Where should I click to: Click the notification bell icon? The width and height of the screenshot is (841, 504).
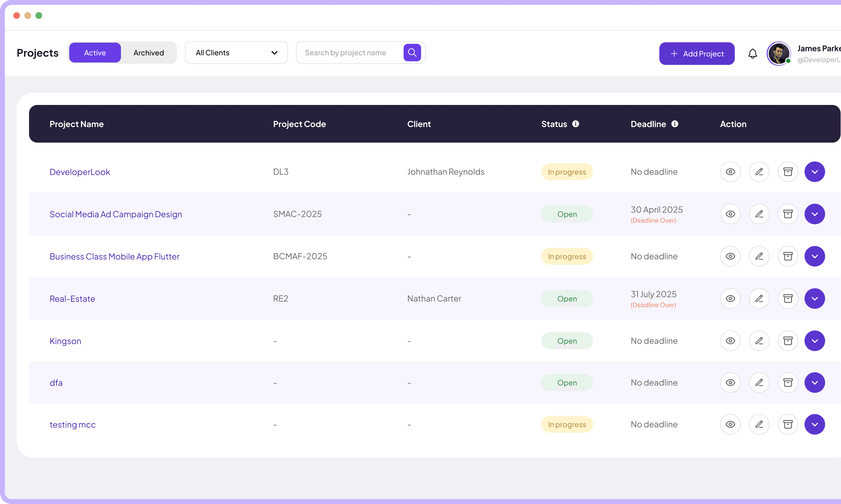tap(753, 53)
